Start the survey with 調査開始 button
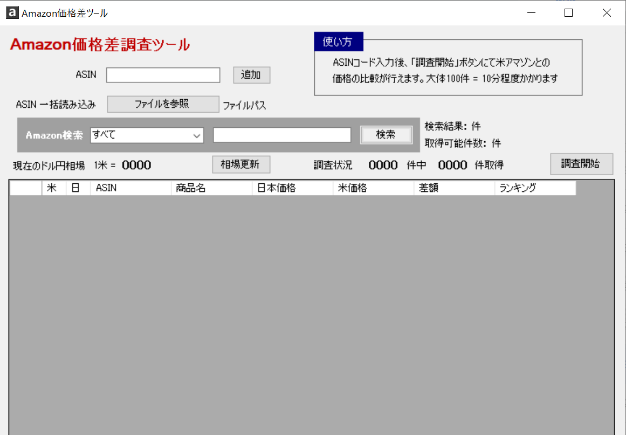Viewport: 626px width, 435px height. pyautogui.click(x=581, y=164)
